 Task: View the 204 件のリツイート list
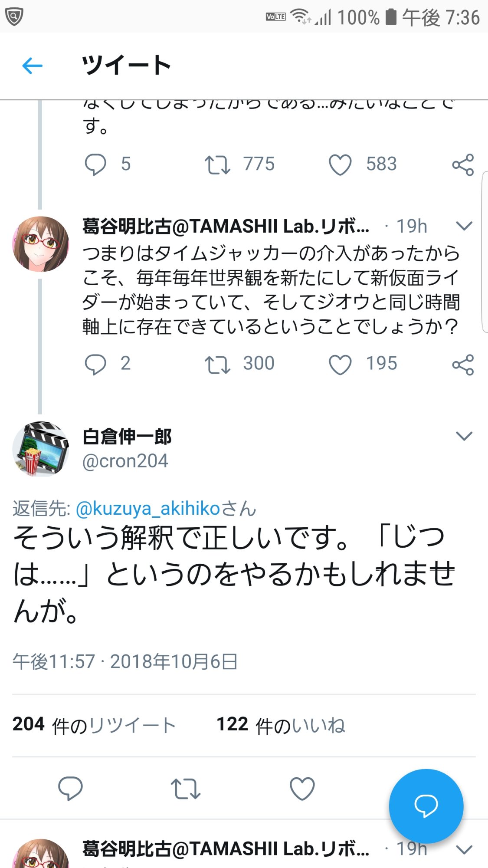click(94, 725)
